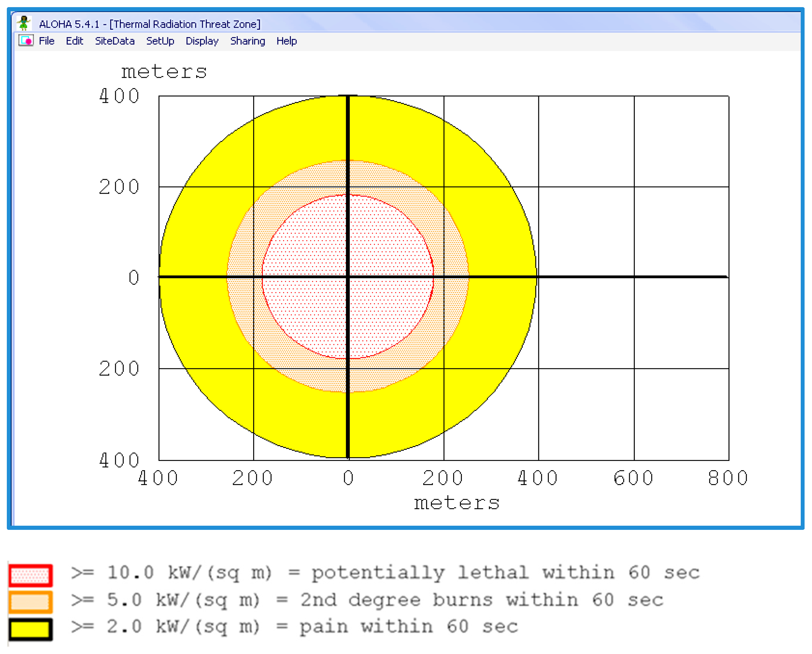Open the SiteData menu
The width and height of the screenshot is (812, 654).
115,41
